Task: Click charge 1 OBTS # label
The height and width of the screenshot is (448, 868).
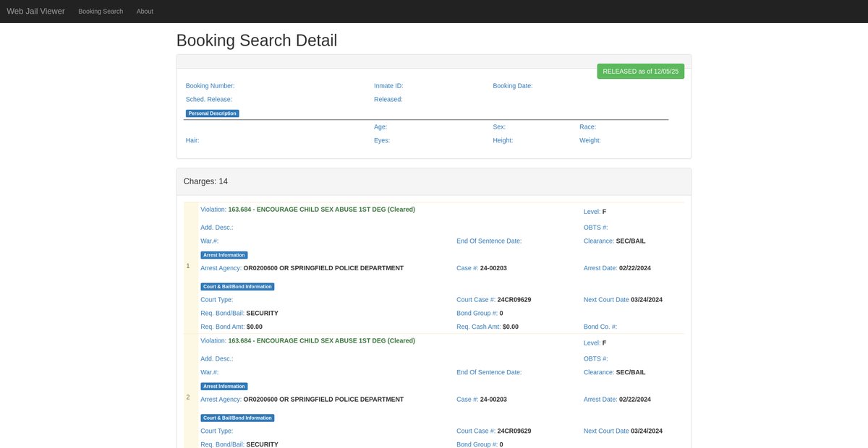Action: (x=596, y=228)
